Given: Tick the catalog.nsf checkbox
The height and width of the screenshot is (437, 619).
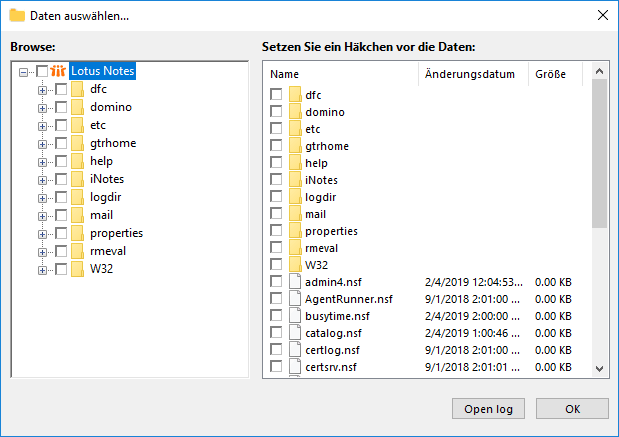Looking at the screenshot, I should pos(276,332).
